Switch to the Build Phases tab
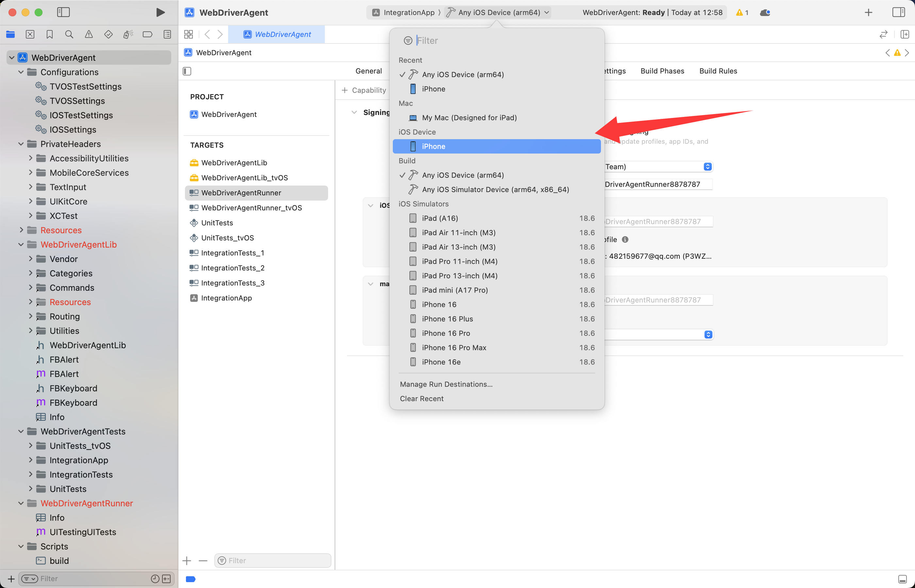The height and width of the screenshot is (588, 915). click(662, 71)
